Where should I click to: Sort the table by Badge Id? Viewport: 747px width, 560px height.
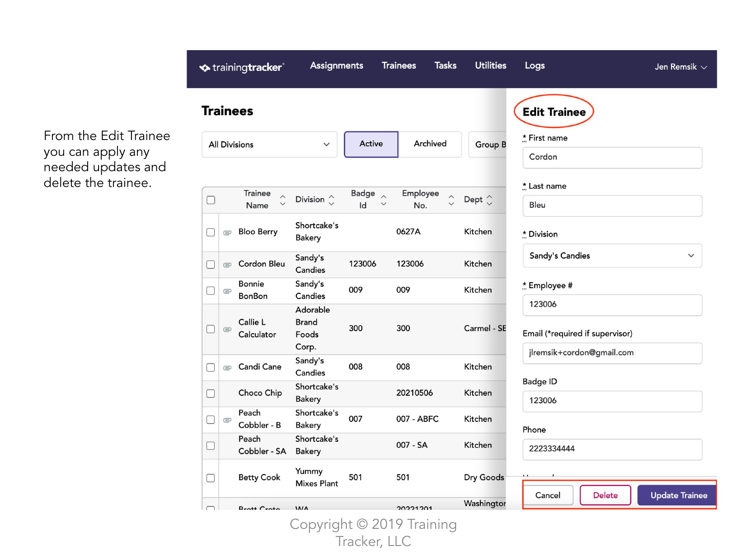pos(384,200)
